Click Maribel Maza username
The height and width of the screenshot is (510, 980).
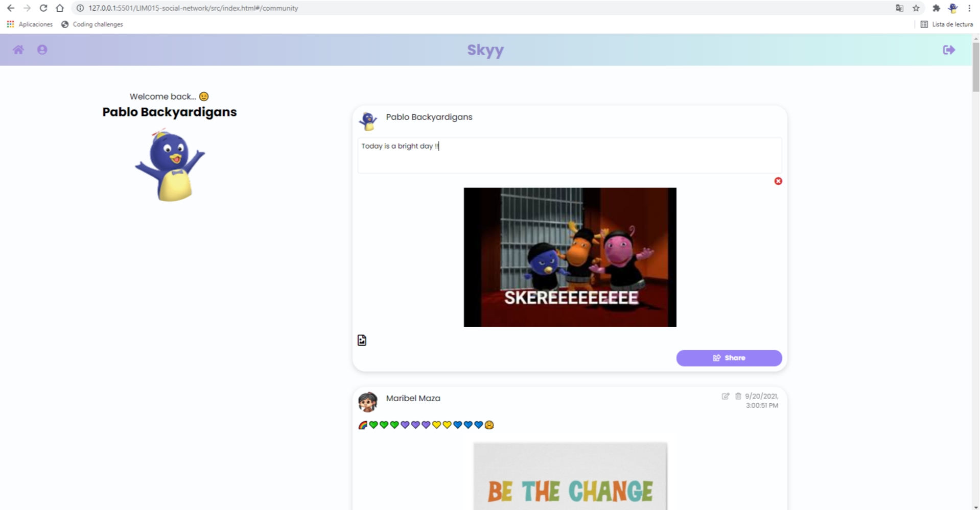click(x=413, y=398)
